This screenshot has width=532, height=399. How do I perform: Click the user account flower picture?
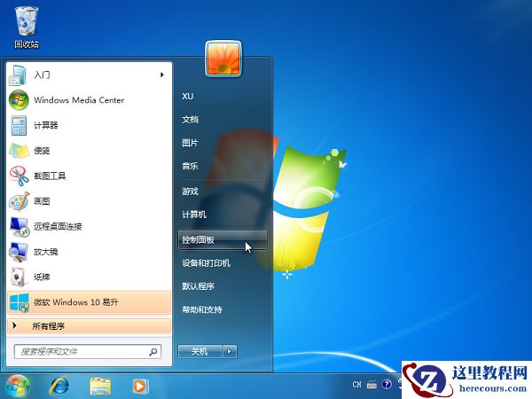tap(223, 59)
